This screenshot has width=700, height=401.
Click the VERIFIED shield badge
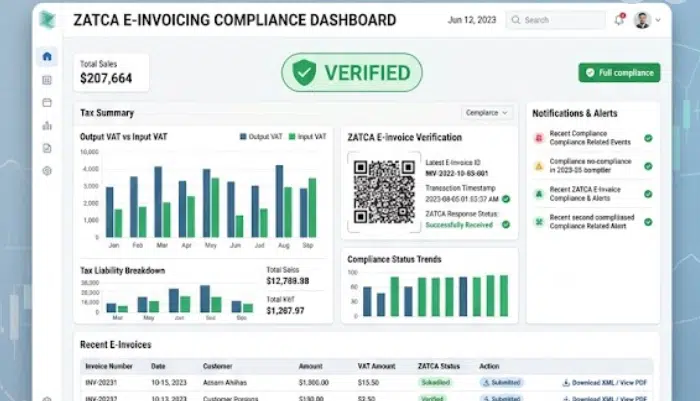352,72
